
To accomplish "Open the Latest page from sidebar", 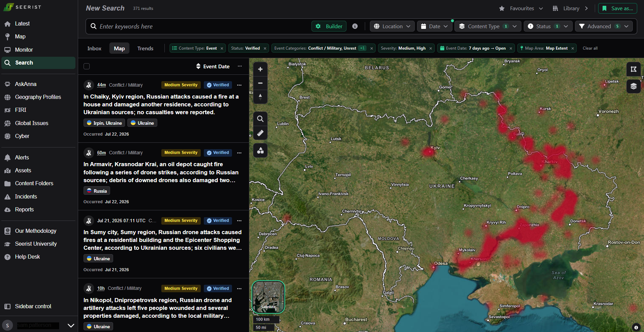I will coord(22,23).
